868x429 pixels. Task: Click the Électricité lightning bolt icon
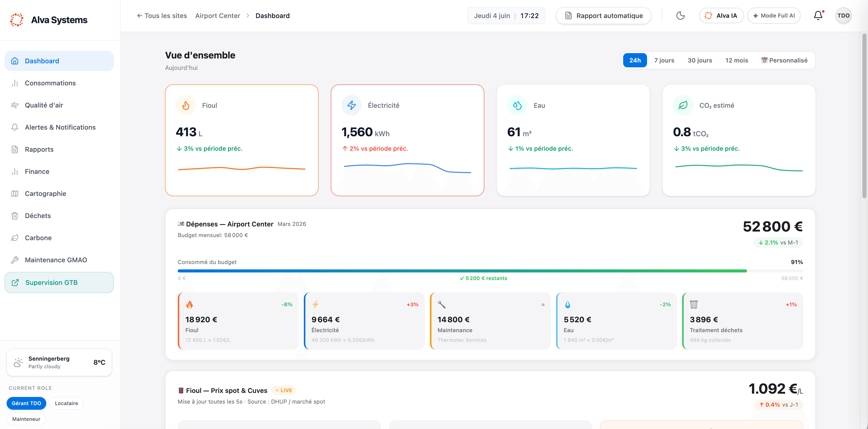pyautogui.click(x=351, y=105)
